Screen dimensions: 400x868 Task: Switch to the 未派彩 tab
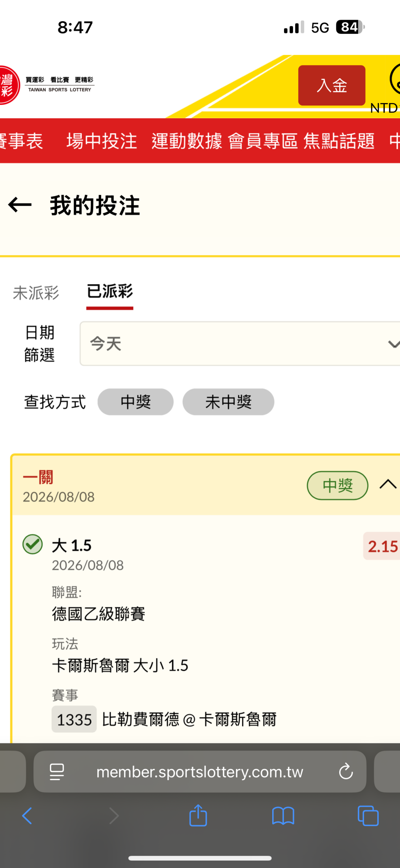click(x=36, y=293)
